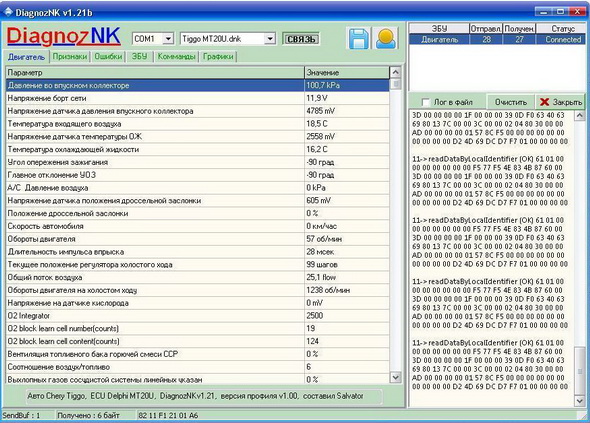This screenshot has width=590, height=423.
Task: Click the yellow user profile icon
Action: point(386,39)
